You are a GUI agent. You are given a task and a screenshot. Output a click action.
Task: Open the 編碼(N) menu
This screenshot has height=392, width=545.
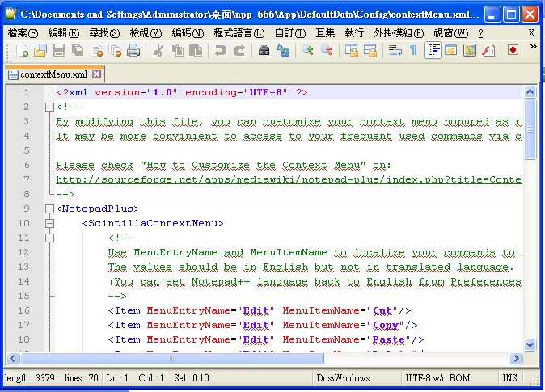(x=188, y=33)
